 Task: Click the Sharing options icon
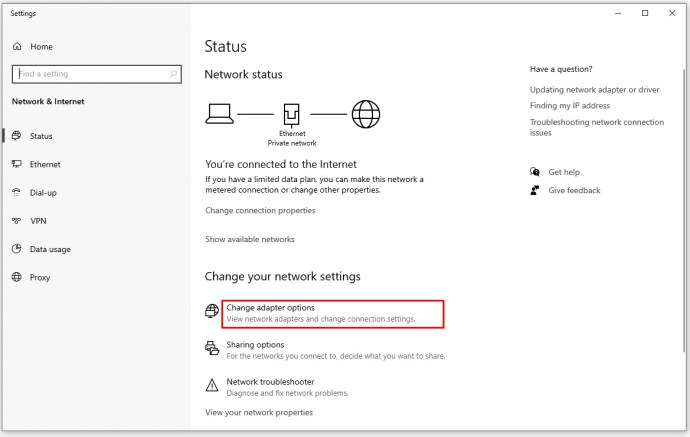pyautogui.click(x=212, y=348)
